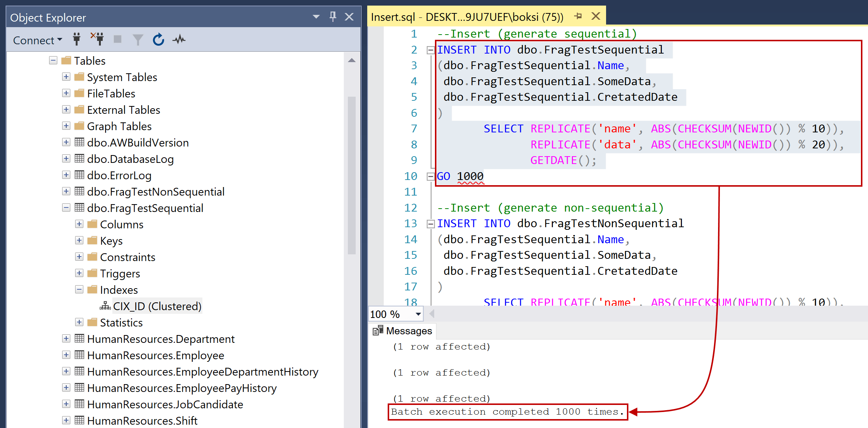Open the Connect dropdown menu
868x428 pixels.
60,40
